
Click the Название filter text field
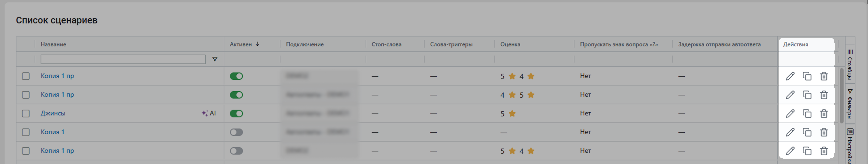tap(123, 60)
